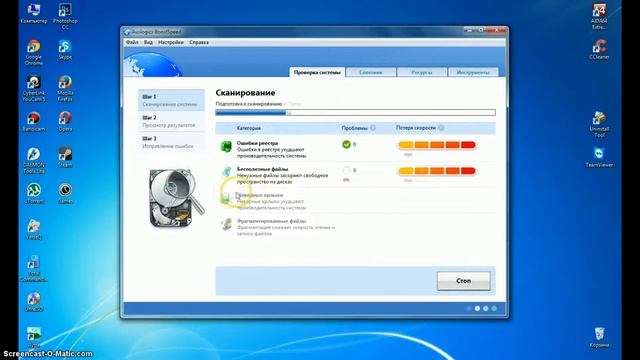Open CCleaner desktop shortcut

tap(599, 50)
